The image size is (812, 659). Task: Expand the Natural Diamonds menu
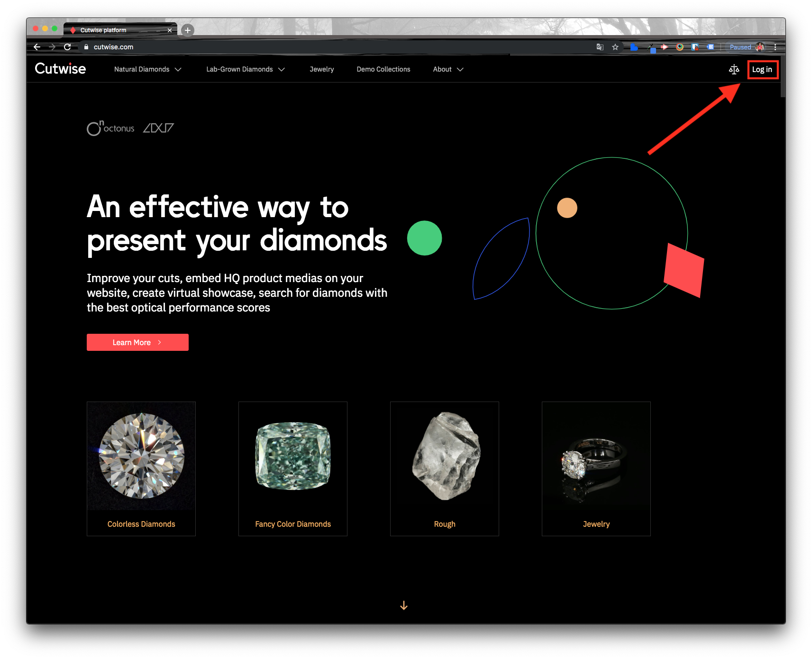pos(148,69)
